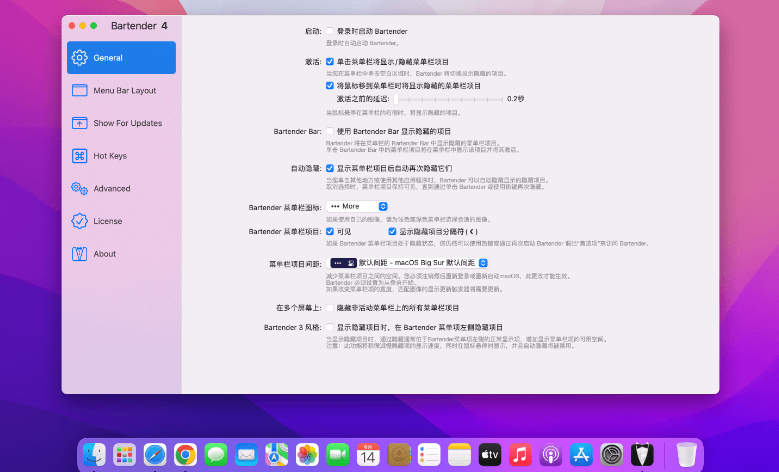The image size is (779, 472).
Task: Enable hide items on inactive menu bars
Action: pos(330,308)
